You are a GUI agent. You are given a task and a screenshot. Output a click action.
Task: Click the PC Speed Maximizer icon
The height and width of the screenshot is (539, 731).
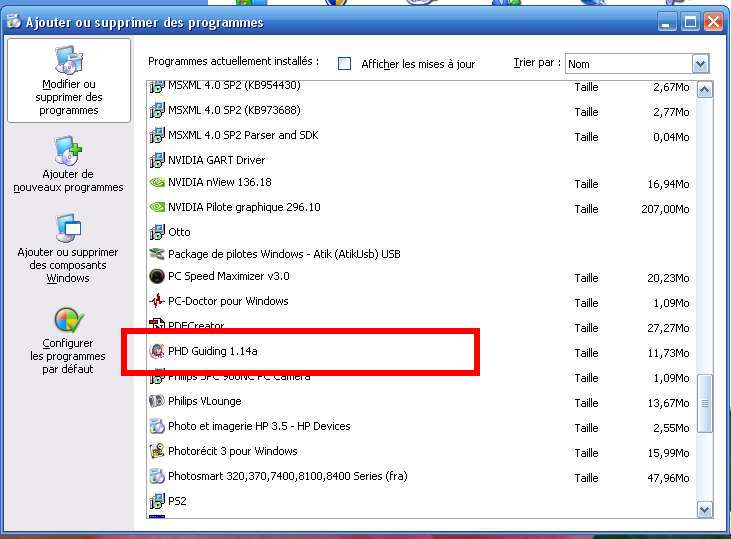[157, 276]
